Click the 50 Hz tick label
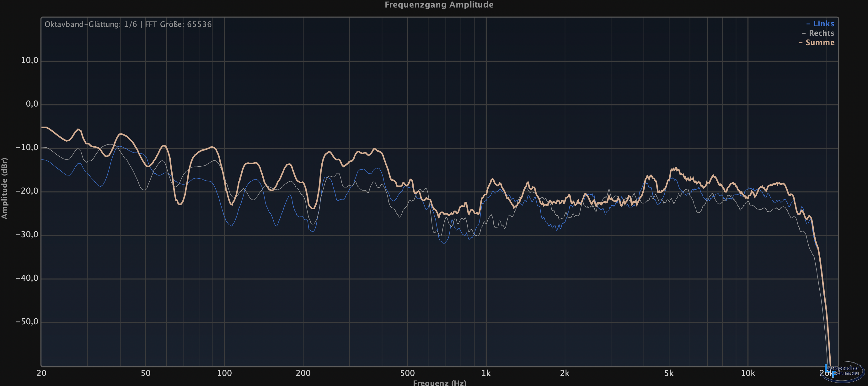Screen dimensions: 868x386 point(146,373)
